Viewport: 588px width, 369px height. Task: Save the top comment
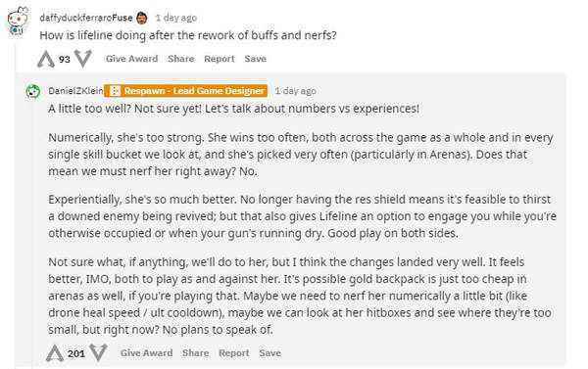(x=256, y=59)
